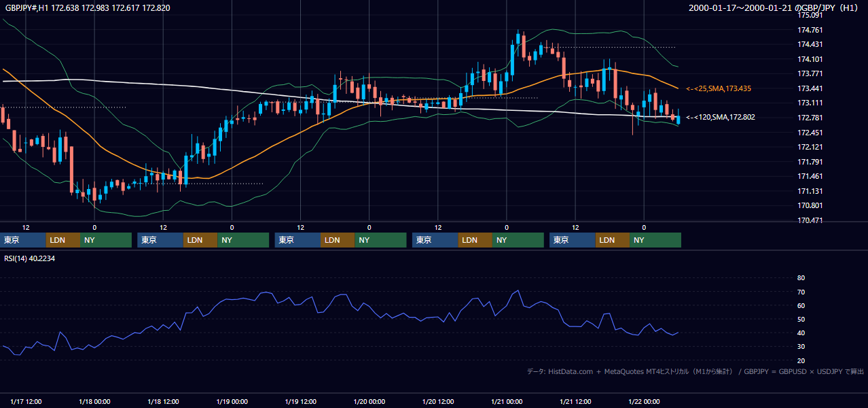Click the price axis label 174.101
868x408 pixels.
click(x=810, y=59)
